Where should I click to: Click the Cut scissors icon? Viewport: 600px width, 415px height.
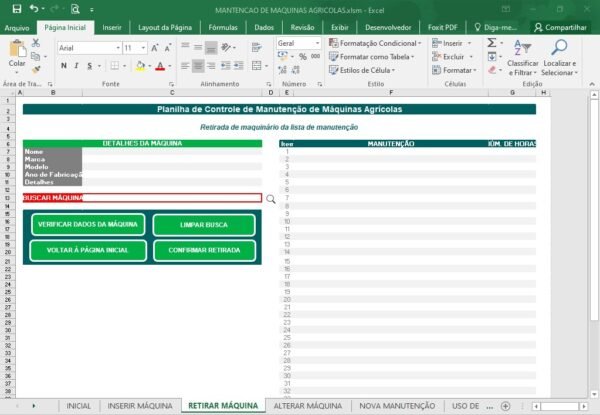tap(36, 43)
